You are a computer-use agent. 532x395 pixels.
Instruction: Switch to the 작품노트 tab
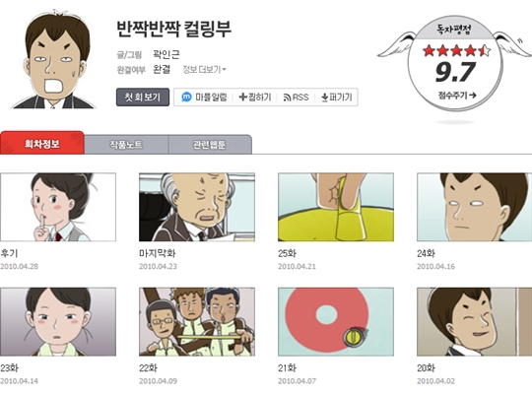point(126,145)
